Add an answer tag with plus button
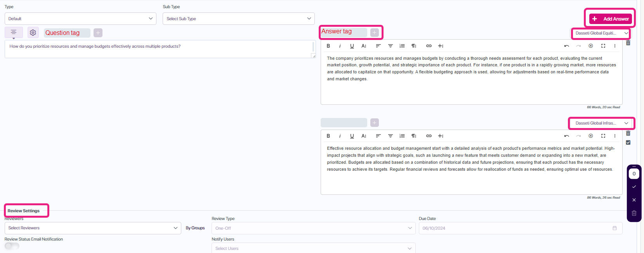Image resolution: width=644 pixels, height=253 pixels. pyautogui.click(x=375, y=33)
